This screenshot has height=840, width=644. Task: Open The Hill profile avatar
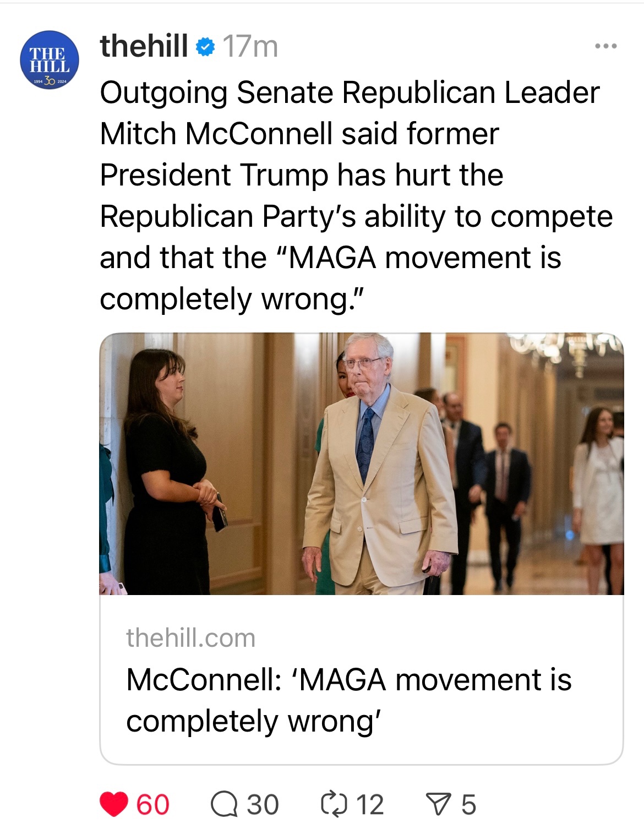[x=50, y=61]
